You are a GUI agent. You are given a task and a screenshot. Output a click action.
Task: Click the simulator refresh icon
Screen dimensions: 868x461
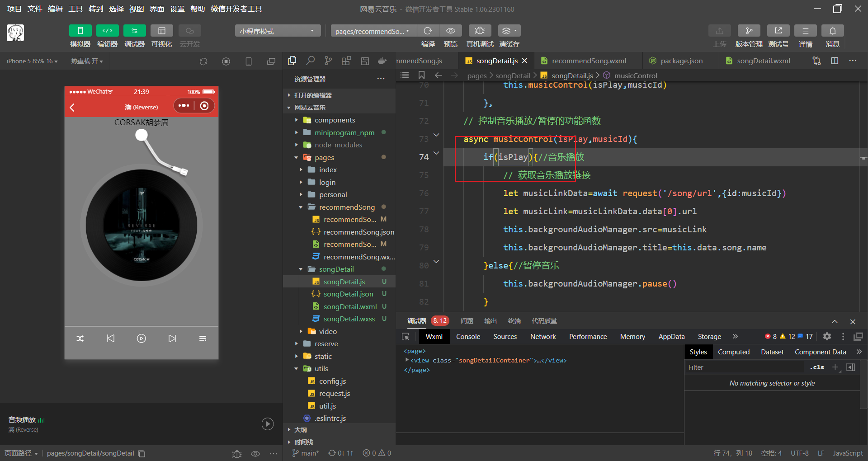[x=203, y=61]
